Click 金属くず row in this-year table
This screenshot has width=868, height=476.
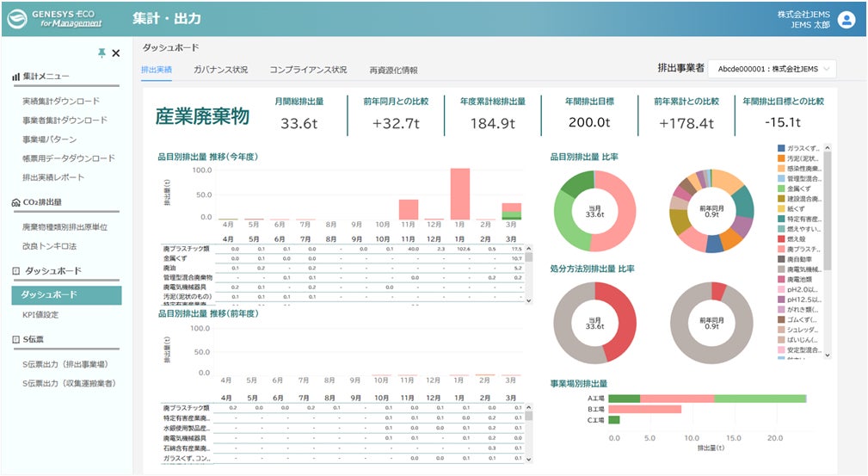(342, 258)
